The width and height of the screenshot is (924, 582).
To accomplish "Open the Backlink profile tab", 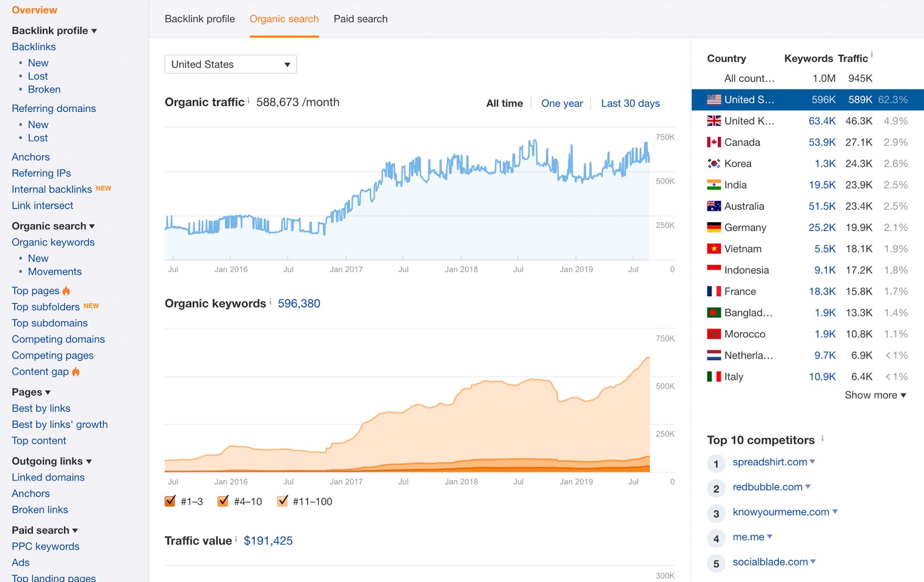I will click(x=199, y=18).
